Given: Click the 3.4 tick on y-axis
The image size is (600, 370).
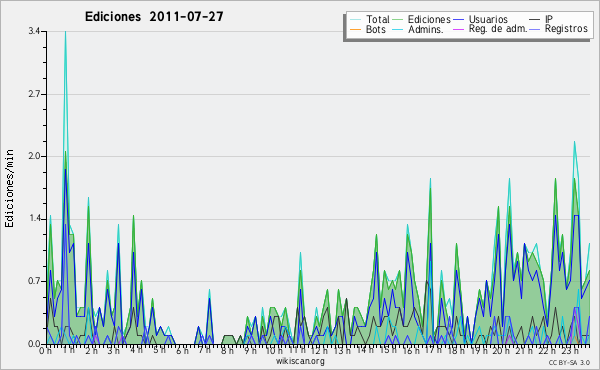Looking at the screenshot, I should coord(34,31).
